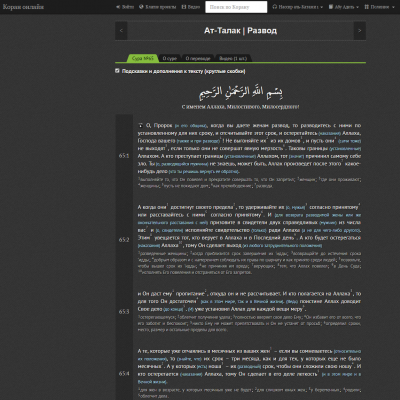Switch to the О суре tab
Screen dimensions: 400x400
[170, 58]
